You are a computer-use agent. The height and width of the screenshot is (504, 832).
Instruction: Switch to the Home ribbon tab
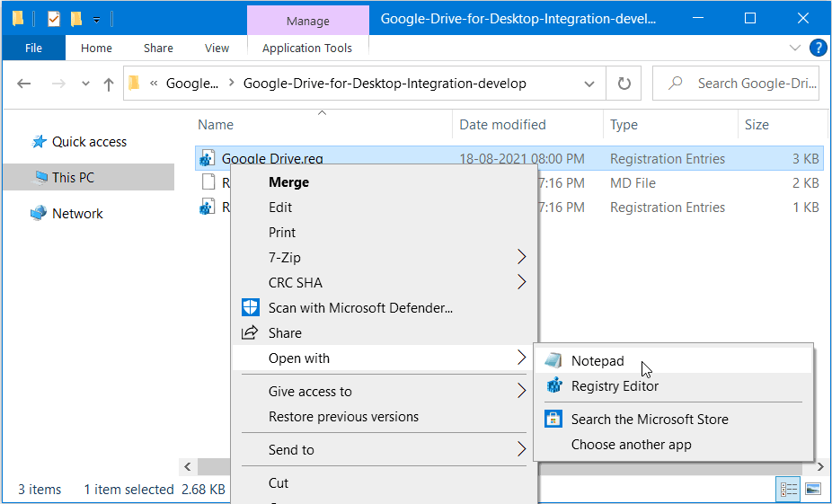tap(96, 48)
